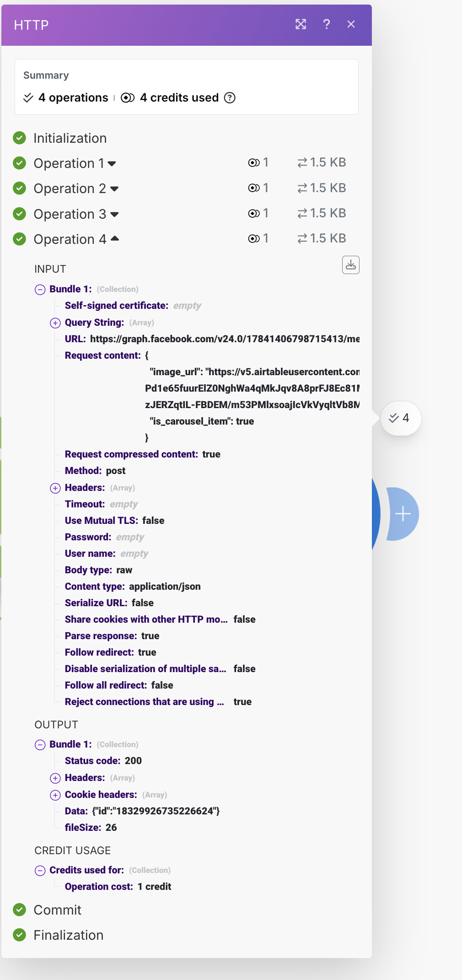Expand Operation 2 details
This screenshot has height=980, width=462.
pos(114,188)
